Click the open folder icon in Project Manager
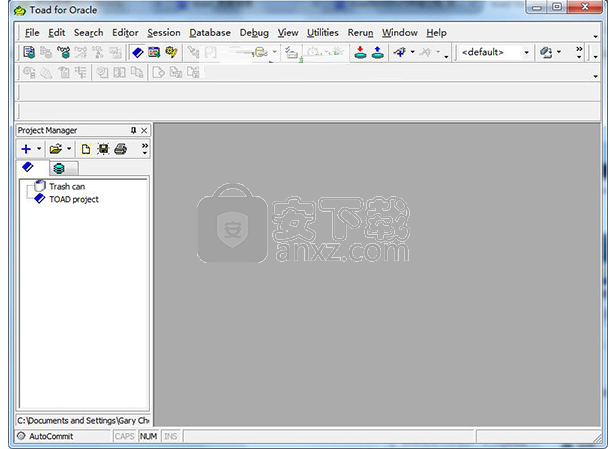 (x=56, y=149)
